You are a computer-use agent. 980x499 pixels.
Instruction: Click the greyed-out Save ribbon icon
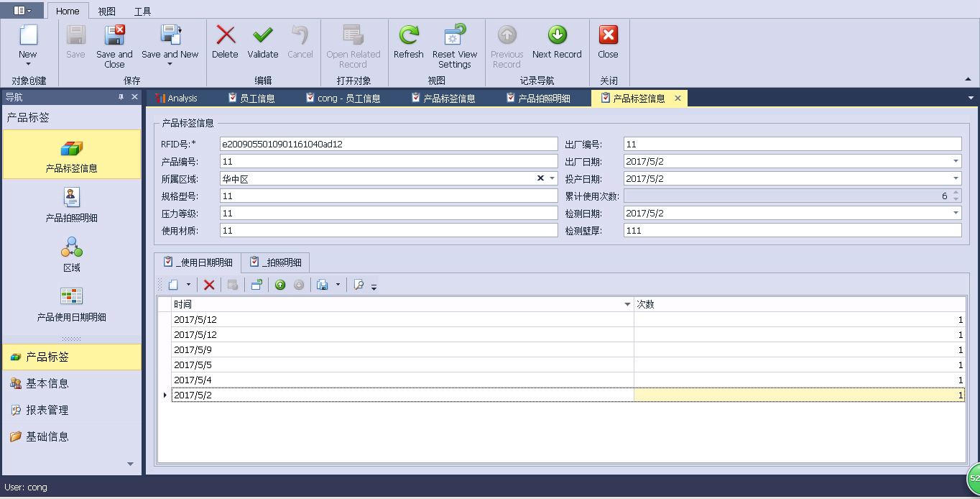75,35
